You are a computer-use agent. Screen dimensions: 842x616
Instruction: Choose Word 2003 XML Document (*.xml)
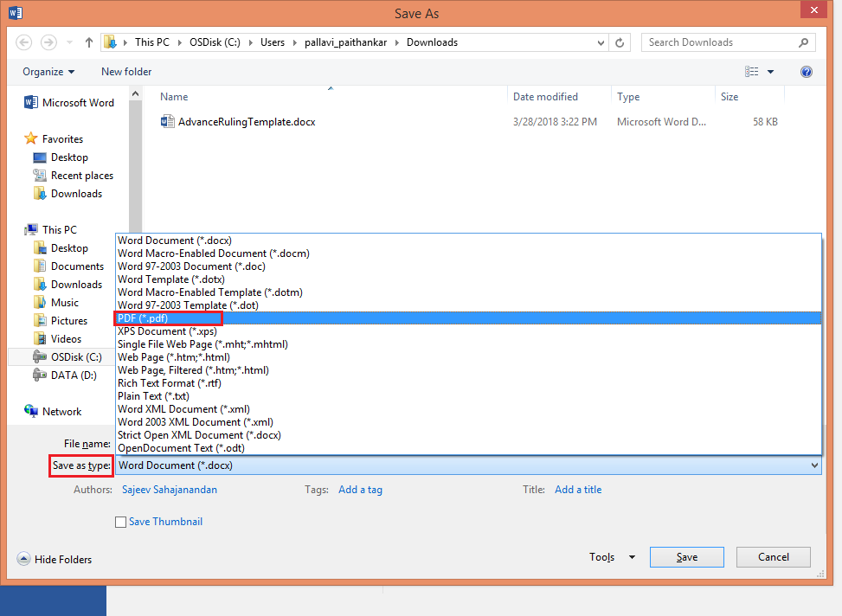coord(468,422)
